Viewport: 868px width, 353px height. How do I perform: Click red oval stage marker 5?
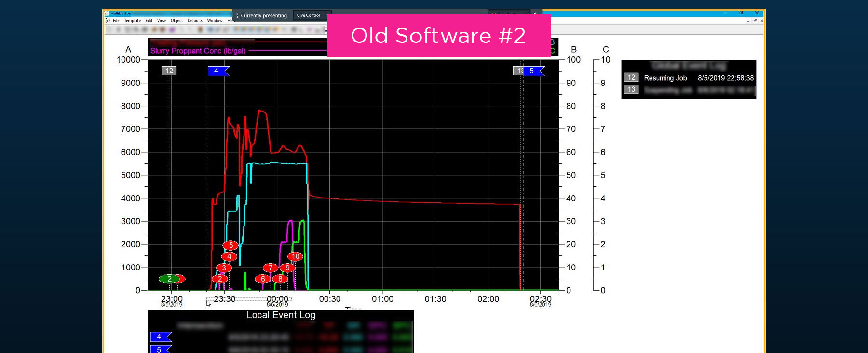coord(231,245)
